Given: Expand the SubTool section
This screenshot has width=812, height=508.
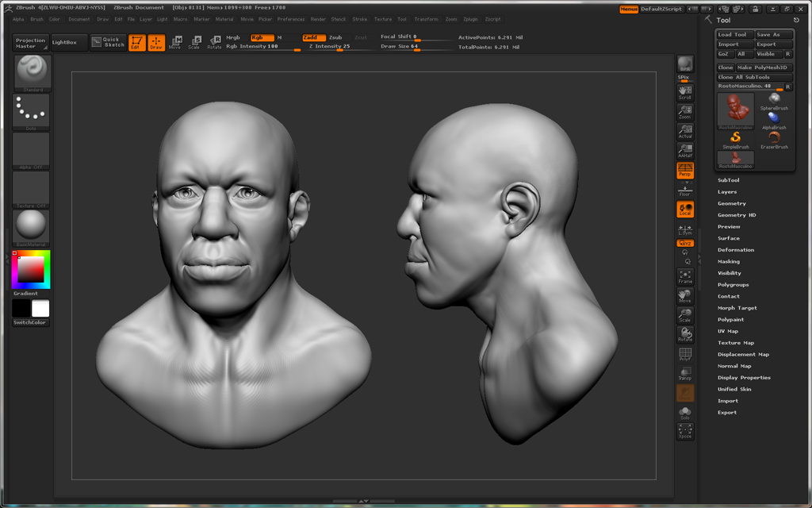Looking at the screenshot, I should click(728, 180).
